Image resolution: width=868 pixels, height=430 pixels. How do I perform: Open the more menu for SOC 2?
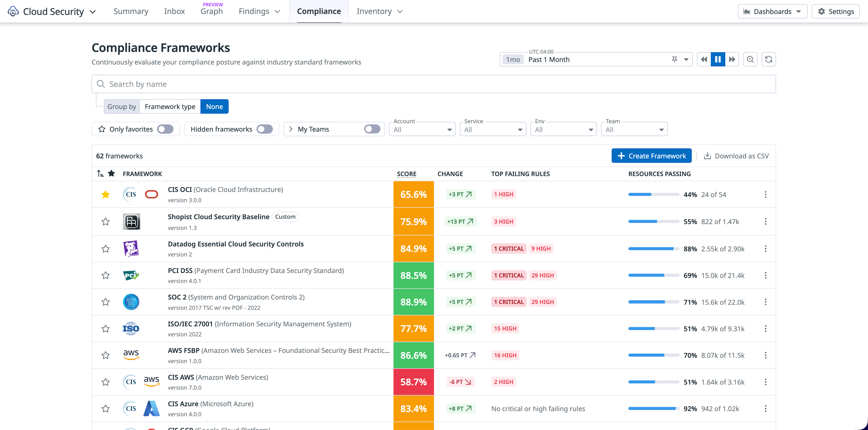coord(765,302)
